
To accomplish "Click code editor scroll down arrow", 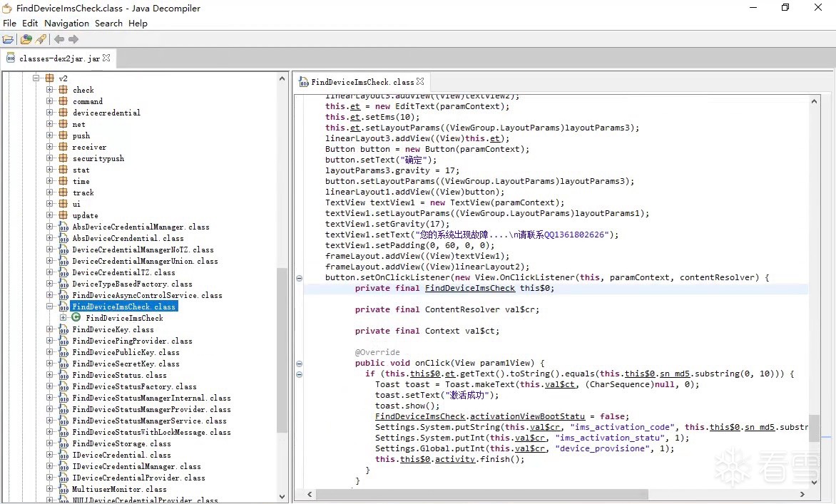I will [x=814, y=482].
